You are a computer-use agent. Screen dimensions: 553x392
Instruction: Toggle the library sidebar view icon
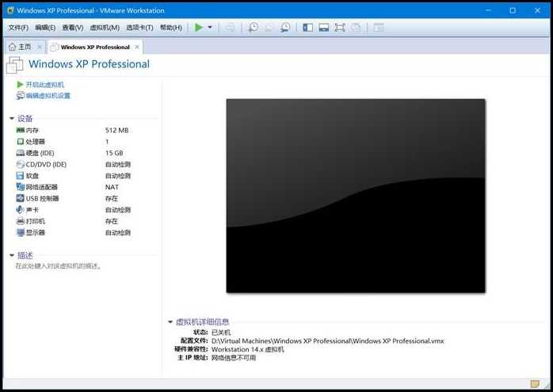tap(308, 27)
